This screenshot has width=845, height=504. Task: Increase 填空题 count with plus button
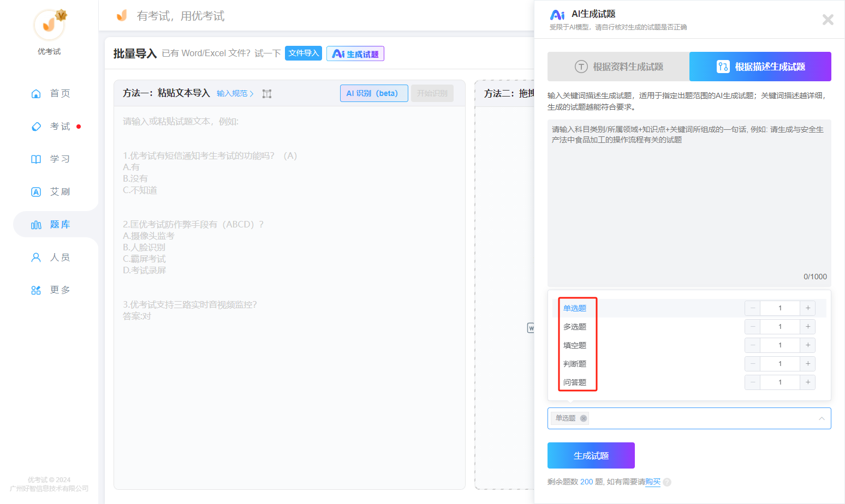point(808,345)
